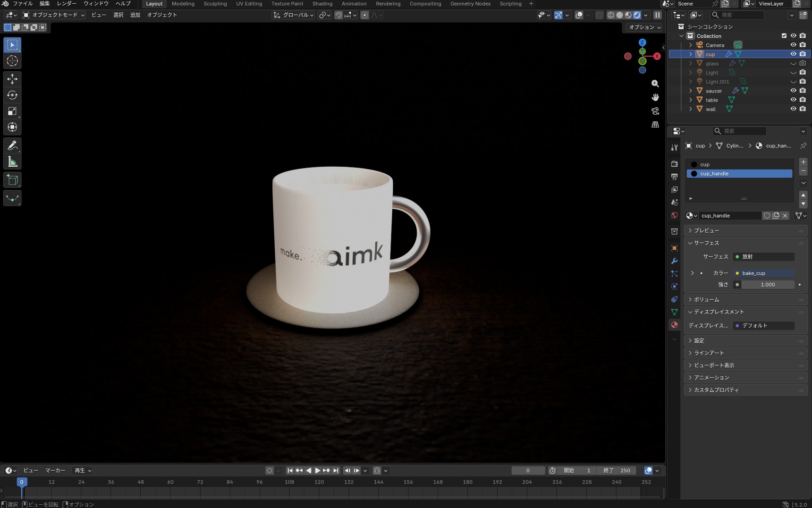The image size is (812, 508).
Task: Switch orthographic/perspective grid icon
Action: 655,125
